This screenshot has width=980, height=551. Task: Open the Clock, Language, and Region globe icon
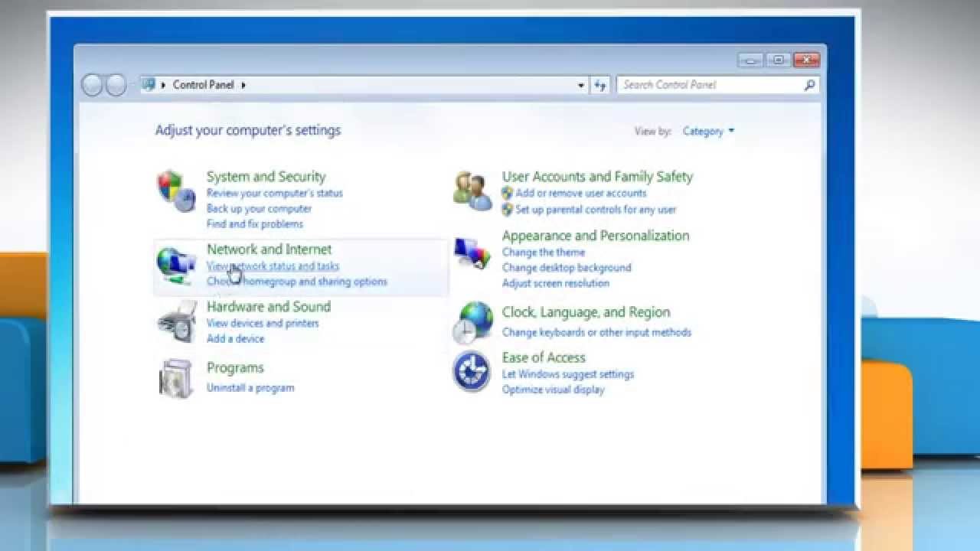pos(472,322)
